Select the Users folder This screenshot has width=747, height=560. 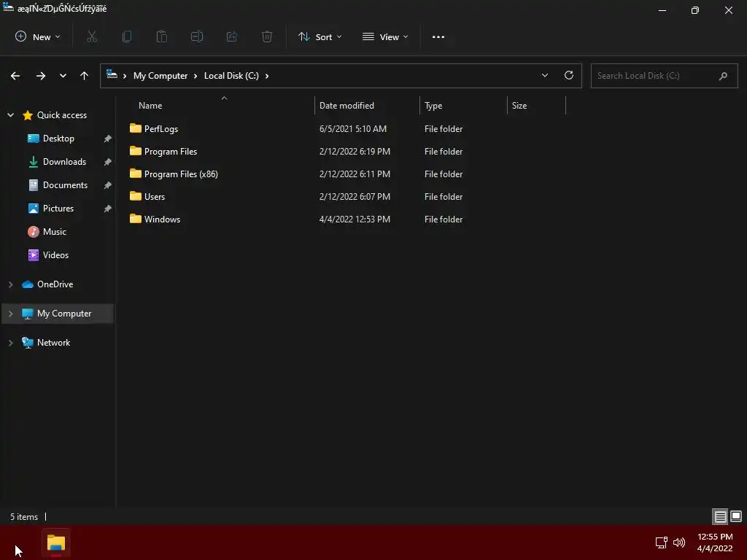click(x=155, y=197)
